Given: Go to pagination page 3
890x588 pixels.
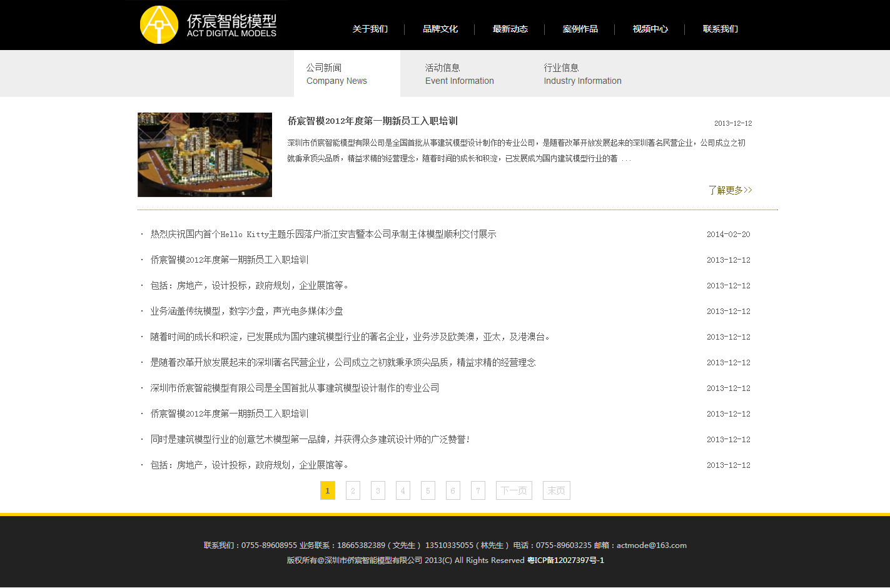Looking at the screenshot, I should click(x=378, y=490).
